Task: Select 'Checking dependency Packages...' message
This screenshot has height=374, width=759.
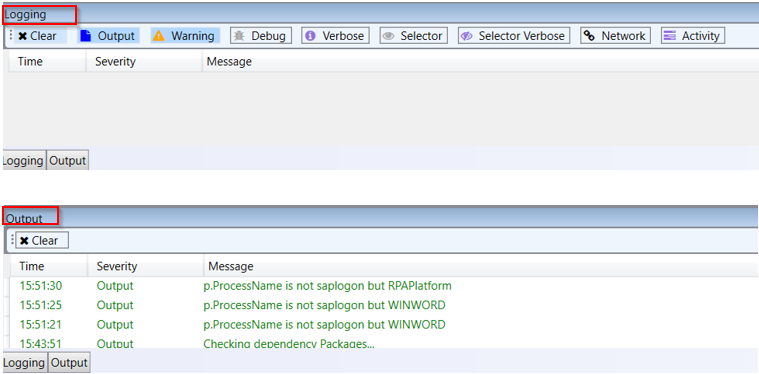Action: (x=289, y=344)
